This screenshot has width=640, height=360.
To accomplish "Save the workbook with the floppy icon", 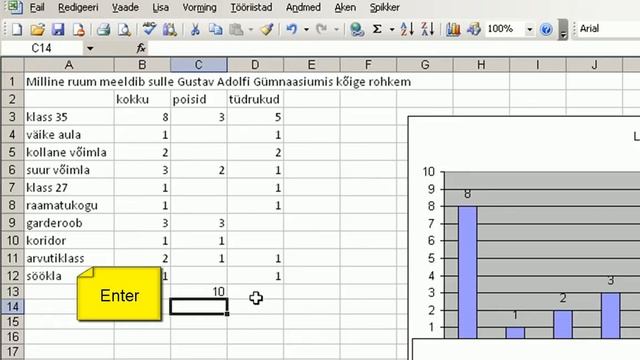I will point(58,29).
